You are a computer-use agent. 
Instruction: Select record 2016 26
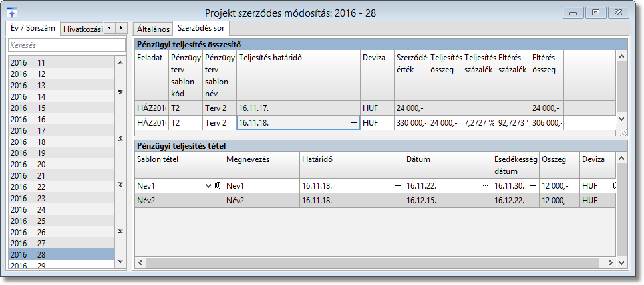pos(61,232)
